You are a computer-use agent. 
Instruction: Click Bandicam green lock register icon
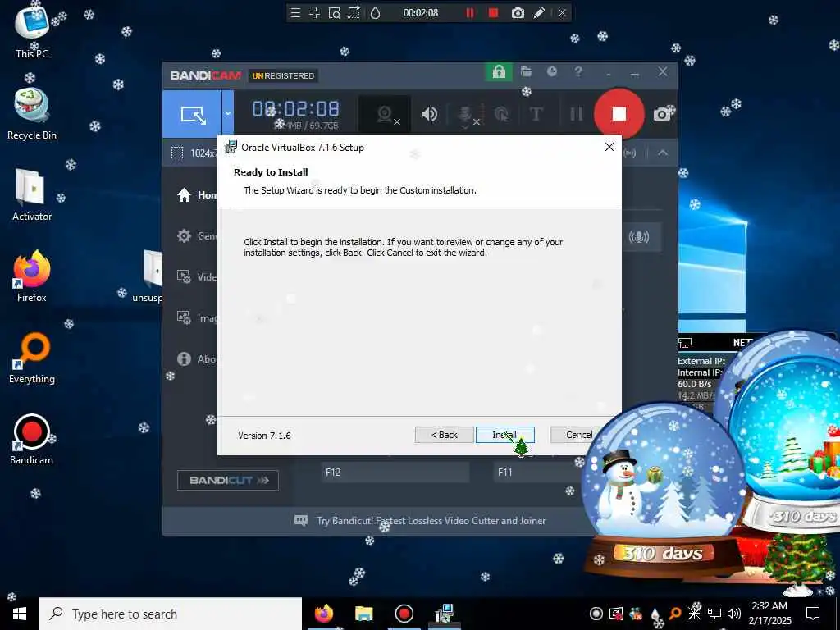(499, 72)
